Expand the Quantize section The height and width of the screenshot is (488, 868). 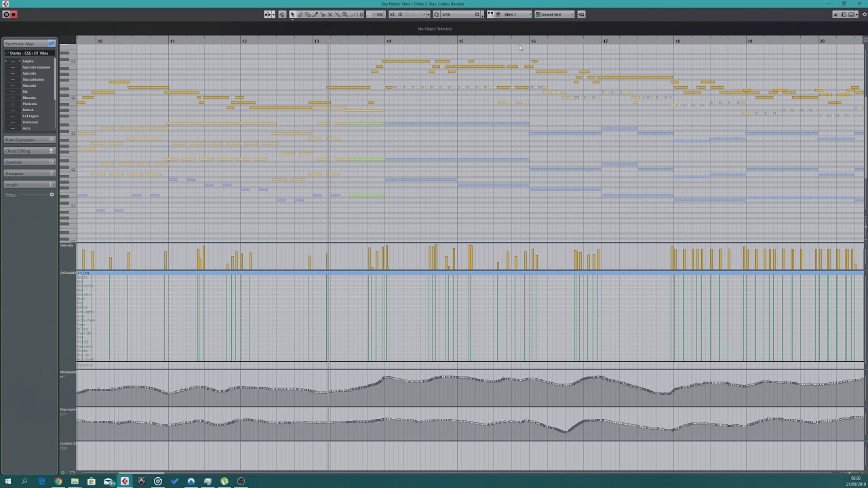[29, 162]
